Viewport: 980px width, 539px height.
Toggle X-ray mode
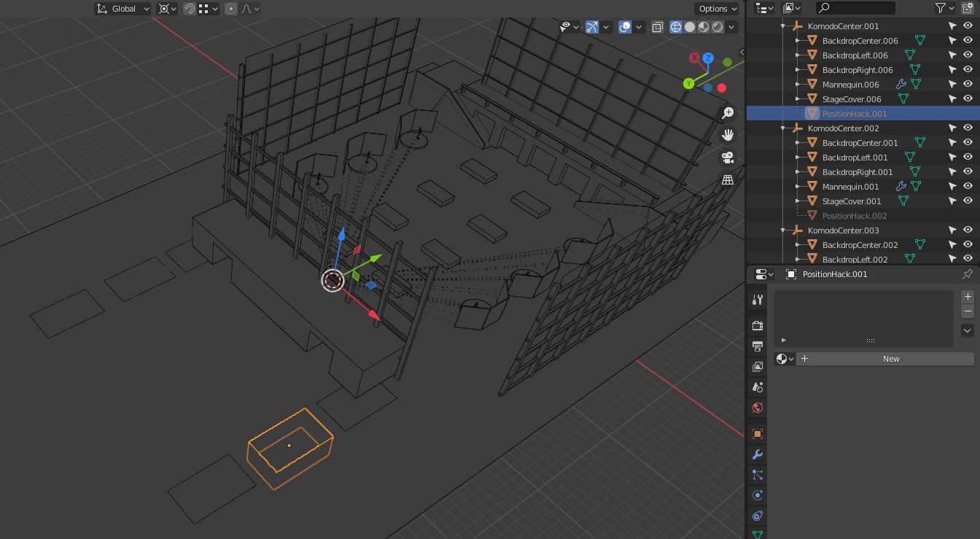point(658,27)
